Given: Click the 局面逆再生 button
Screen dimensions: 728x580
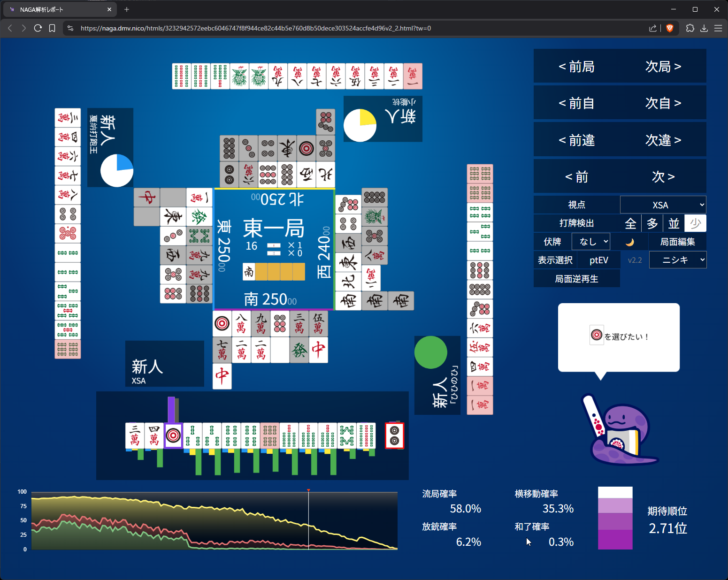Looking at the screenshot, I should [576, 279].
